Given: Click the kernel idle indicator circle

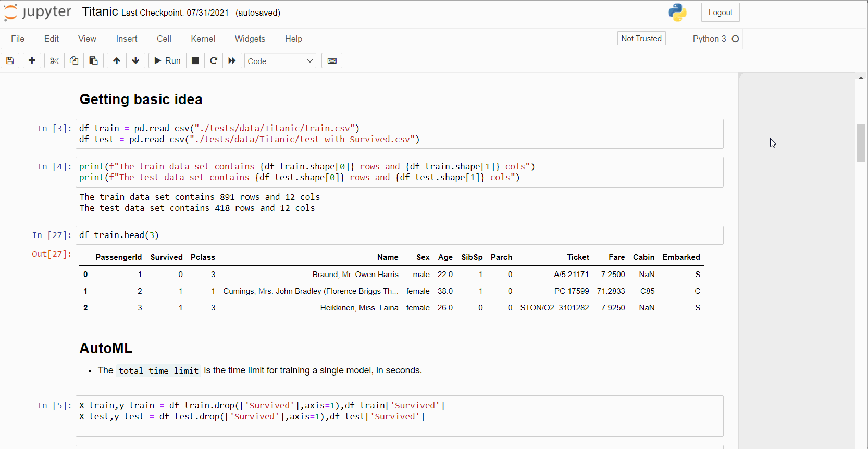Looking at the screenshot, I should click(736, 39).
